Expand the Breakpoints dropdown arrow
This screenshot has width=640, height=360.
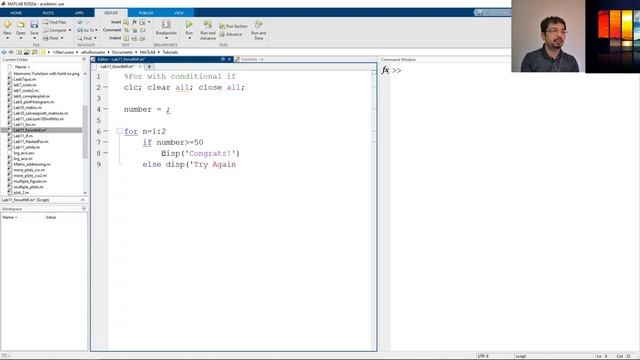(x=166, y=38)
